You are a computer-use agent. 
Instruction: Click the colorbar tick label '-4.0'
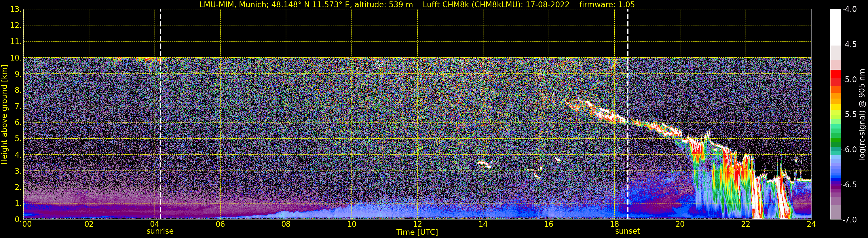pyautogui.click(x=850, y=10)
